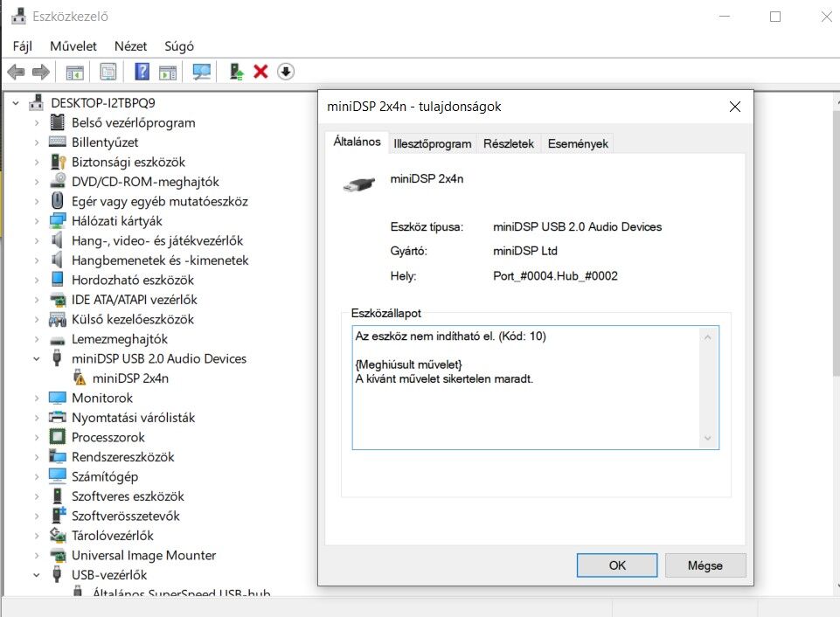Click the Szoftverösszetevők puzzle icon
This screenshot has width=840, height=617.
[58, 516]
